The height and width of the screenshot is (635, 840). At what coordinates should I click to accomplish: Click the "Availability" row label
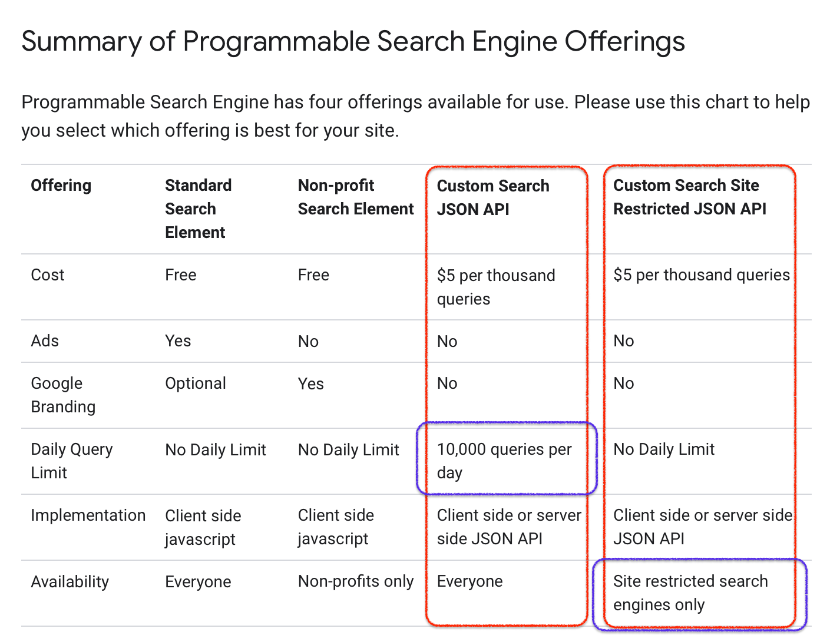(x=70, y=582)
